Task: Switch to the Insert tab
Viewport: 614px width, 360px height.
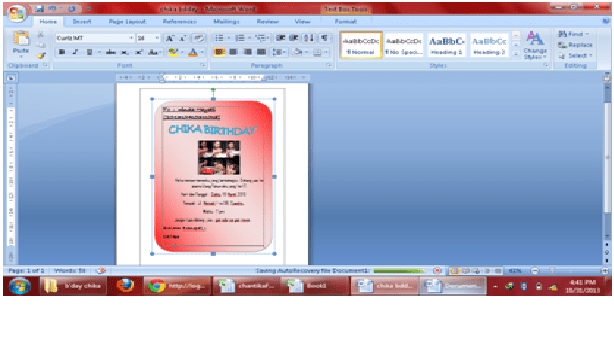Action: (x=82, y=22)
